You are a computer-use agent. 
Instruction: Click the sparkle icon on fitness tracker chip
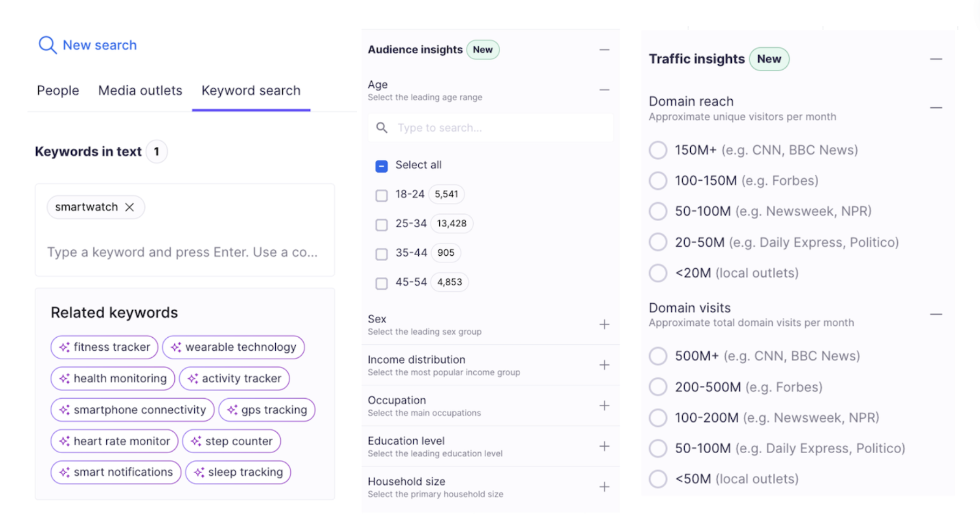coord(64,347)
